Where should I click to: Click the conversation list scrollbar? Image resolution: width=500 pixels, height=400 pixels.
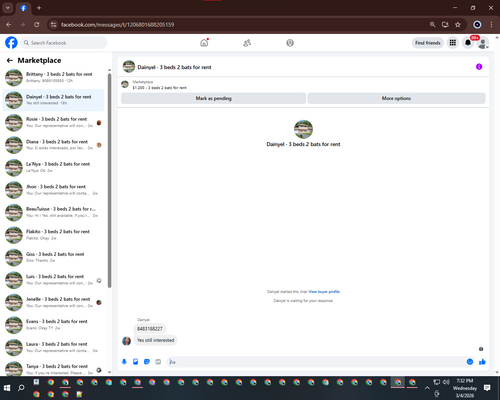[x=109, y=180]
